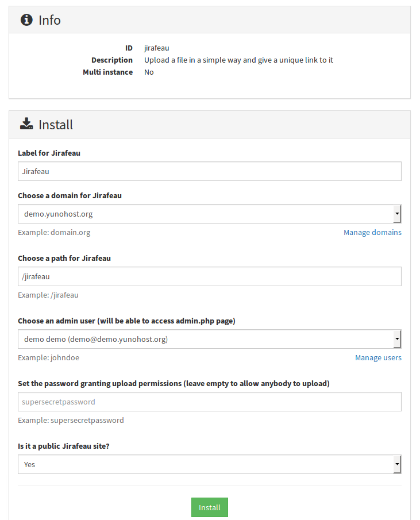Focus the Label for Jirafeau input

pyautogui.click(x=210, y=171)
